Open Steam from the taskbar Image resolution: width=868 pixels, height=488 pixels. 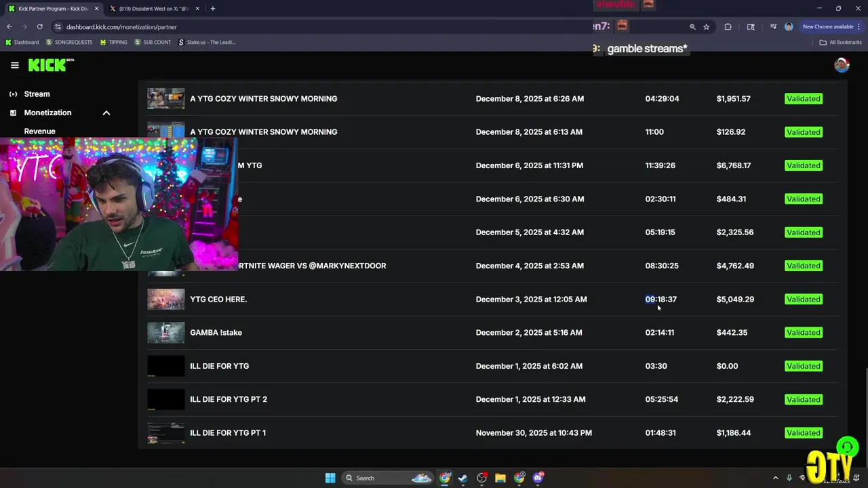point(462,478)
